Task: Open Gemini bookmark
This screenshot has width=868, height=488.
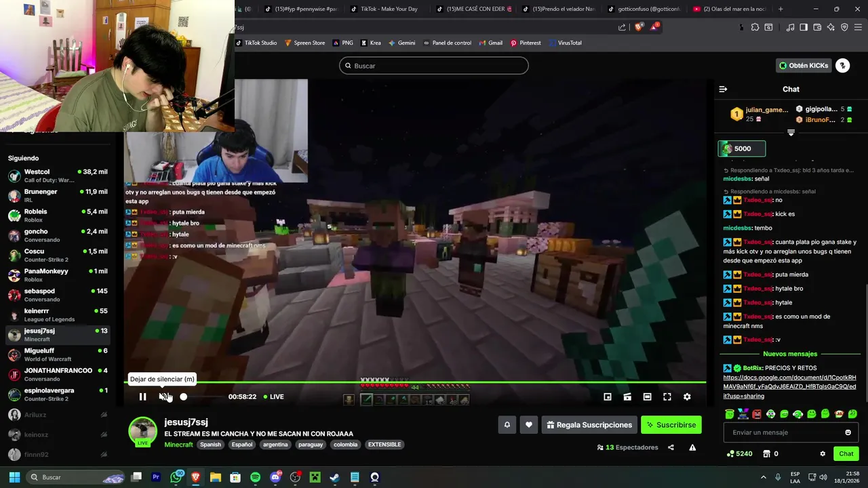Action: tap(402, 43)
